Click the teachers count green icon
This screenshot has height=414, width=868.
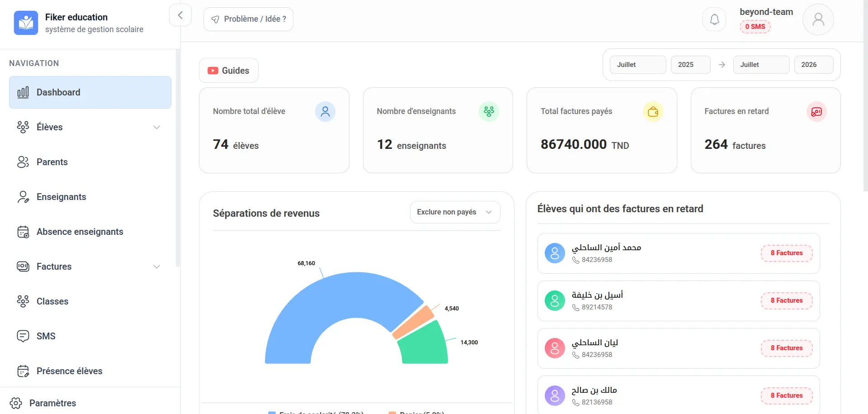(x=489, y=112)
